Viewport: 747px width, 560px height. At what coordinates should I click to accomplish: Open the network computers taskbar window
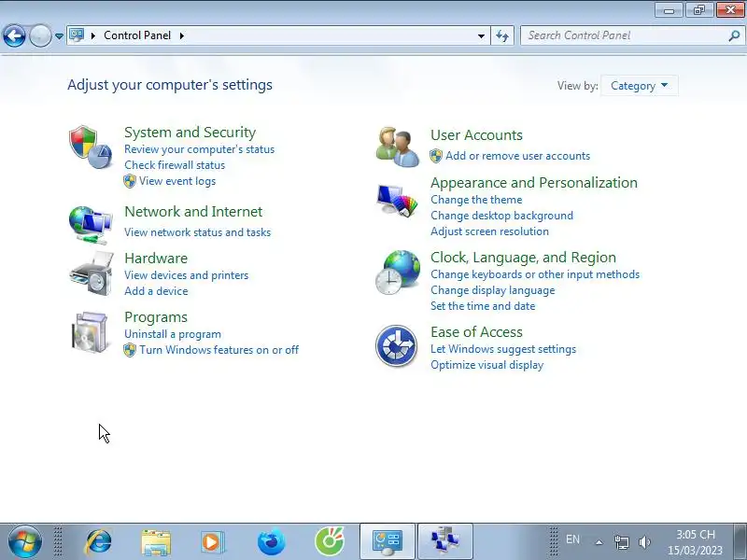point(445,541)
